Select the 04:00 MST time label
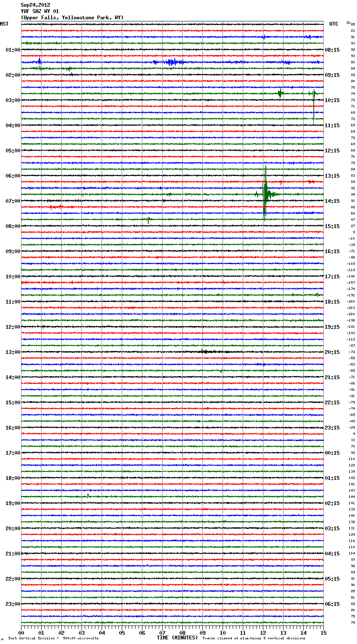The width and height of the screenshot is (357, 644). 13,126
